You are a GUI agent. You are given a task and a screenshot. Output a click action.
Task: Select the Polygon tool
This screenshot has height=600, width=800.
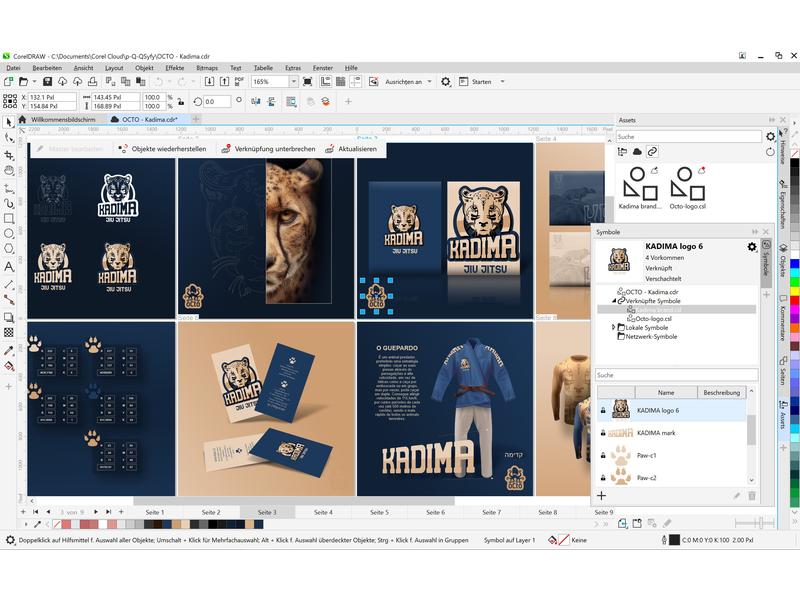[x=9, y=249]
